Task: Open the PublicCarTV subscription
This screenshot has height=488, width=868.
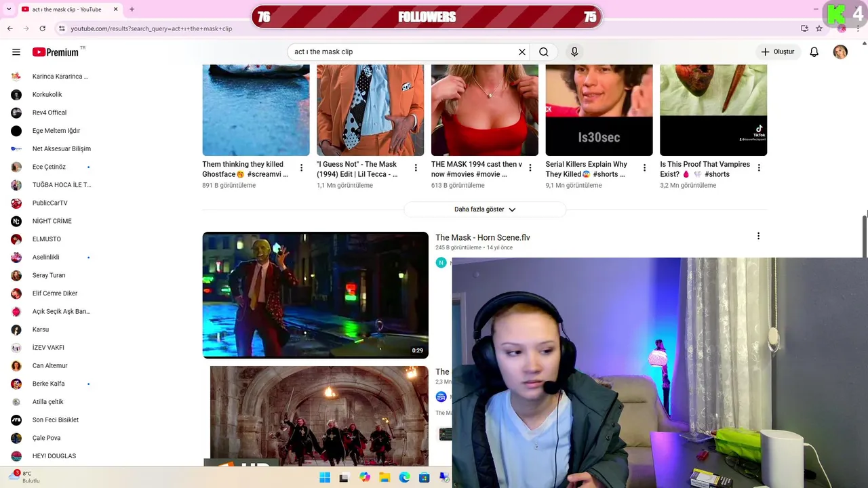Action: click(x=51, y=203)
